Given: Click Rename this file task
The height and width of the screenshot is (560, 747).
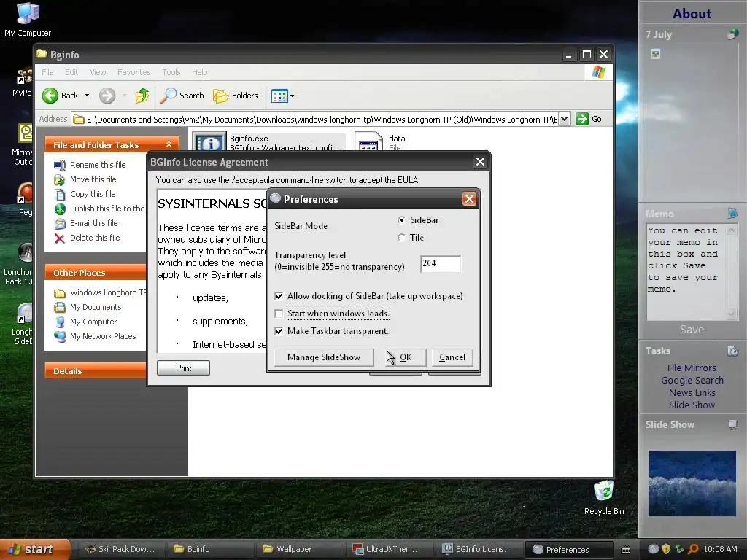Looking at the screenshot, I should [98, 165].
